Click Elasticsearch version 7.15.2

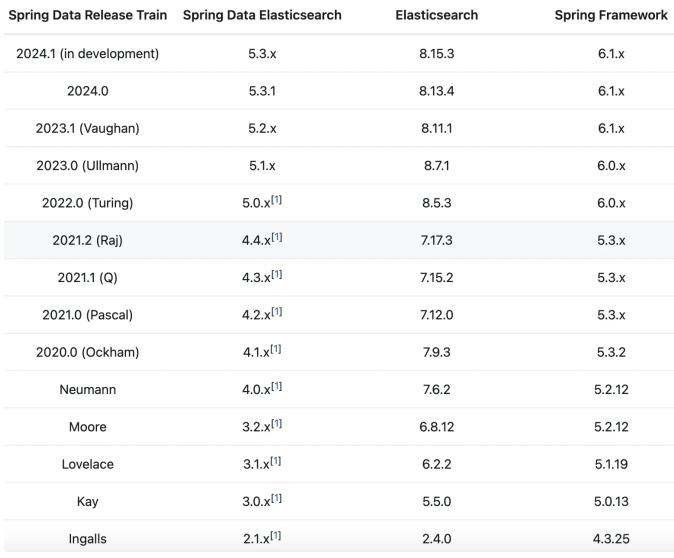coord(437,278)
